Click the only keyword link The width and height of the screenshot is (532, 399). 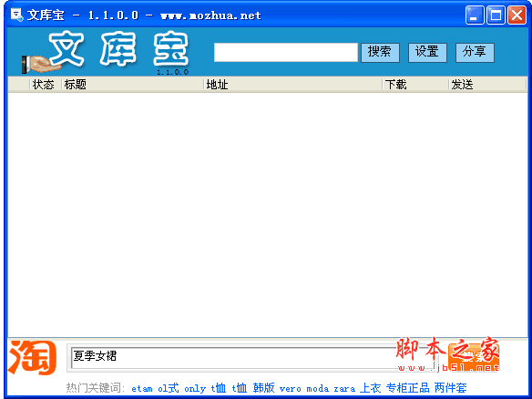click(x=195, y=388)
